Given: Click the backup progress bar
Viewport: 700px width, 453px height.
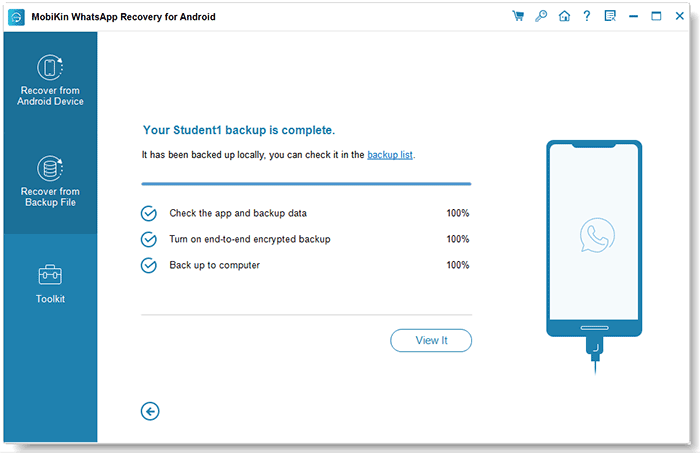Looking at the screenshot, I should [x=306, y=183].
